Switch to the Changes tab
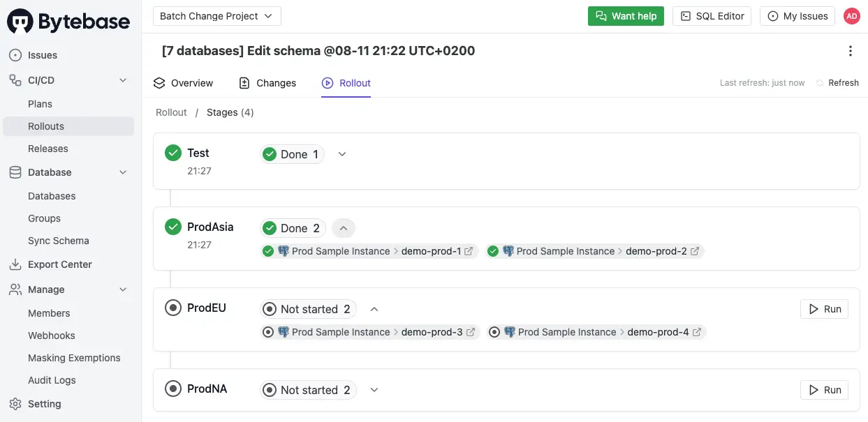868x422 pixels. click(x=267, y=83)
